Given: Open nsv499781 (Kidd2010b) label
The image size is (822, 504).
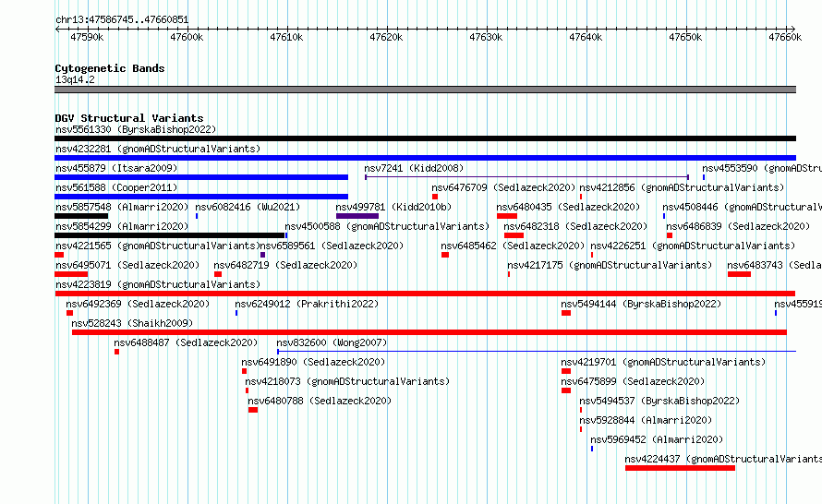Looking at the screenshot, I should [x=393, y=207].
